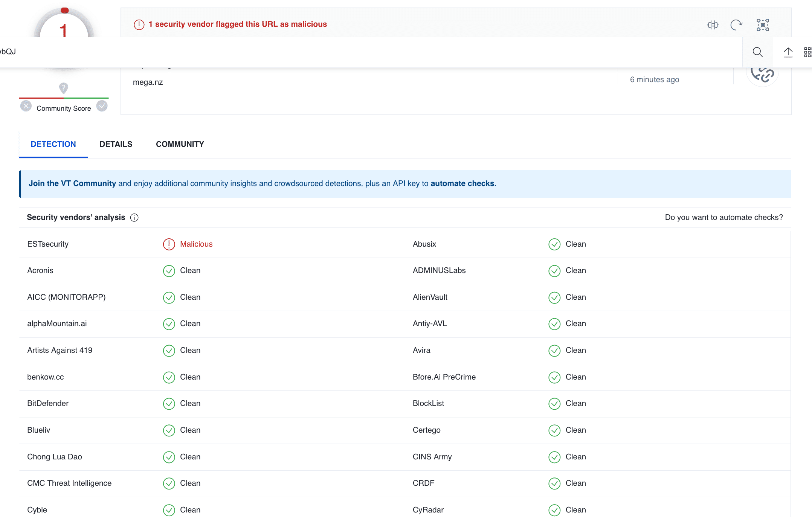
Task: Click the clean check icon for Avira
Action: [x=554, y=351]
